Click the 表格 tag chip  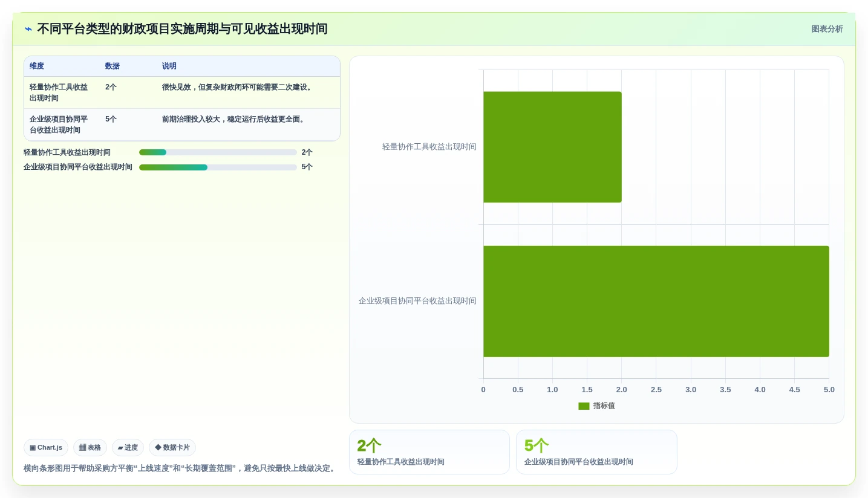pyautogui.click(x=90, y=448)
